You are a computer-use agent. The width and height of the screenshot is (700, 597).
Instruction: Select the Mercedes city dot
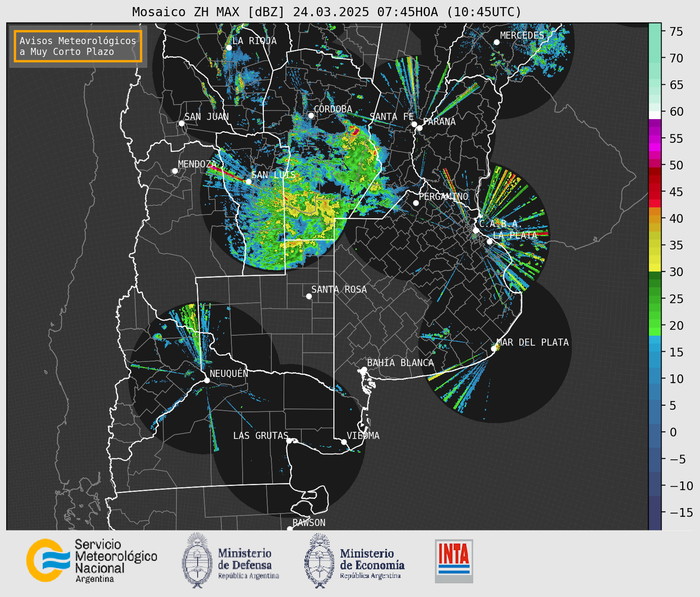496,42
